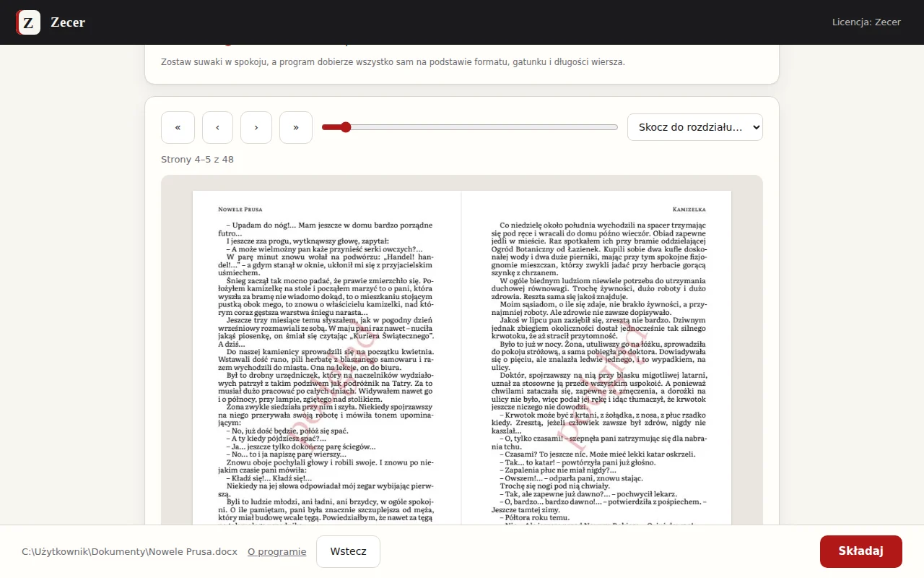Viewport: 924px width, 578px height.
Task: Click the right preview page 'Kamizelka'
Action: (597, 358)
